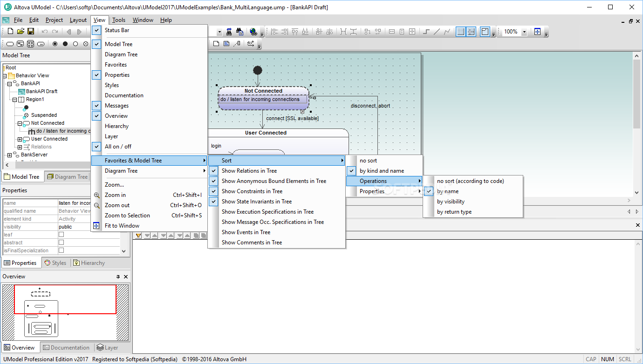Image resolution: width=643 pixels, height=364 pixels.
Task: Uncheck Show Relations in Tree
Action: (276, 171)
